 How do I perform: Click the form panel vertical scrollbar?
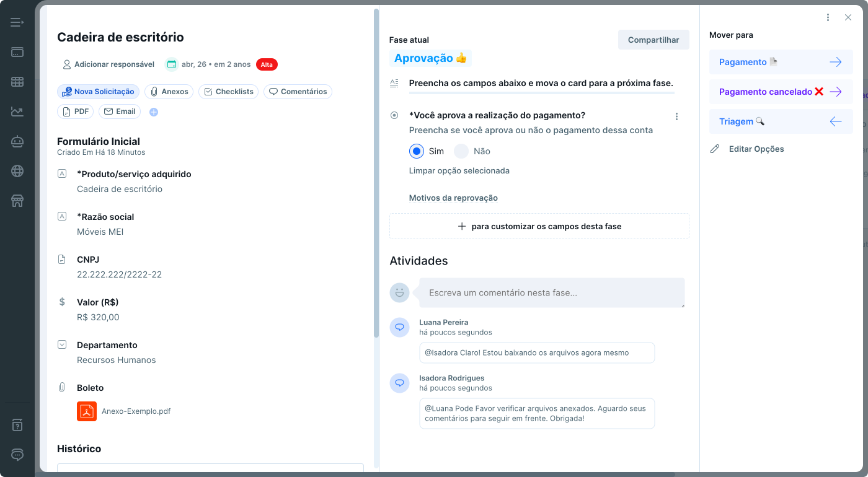tap(376, 173)
